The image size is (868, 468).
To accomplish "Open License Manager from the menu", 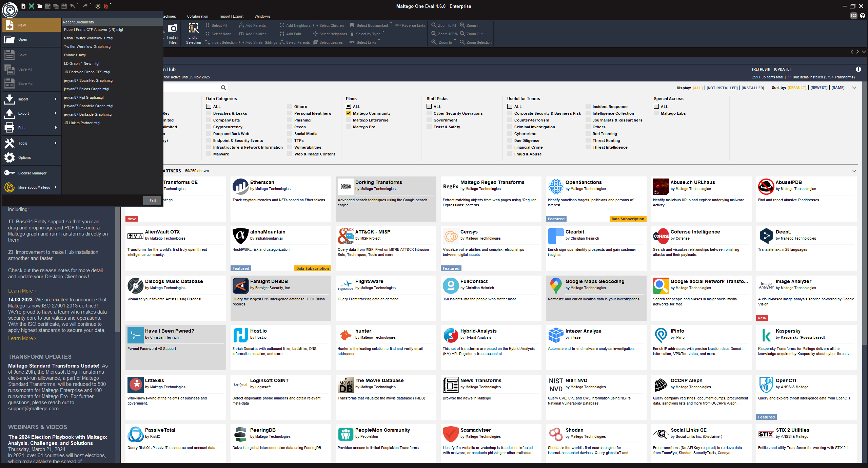I will (32, 173).
